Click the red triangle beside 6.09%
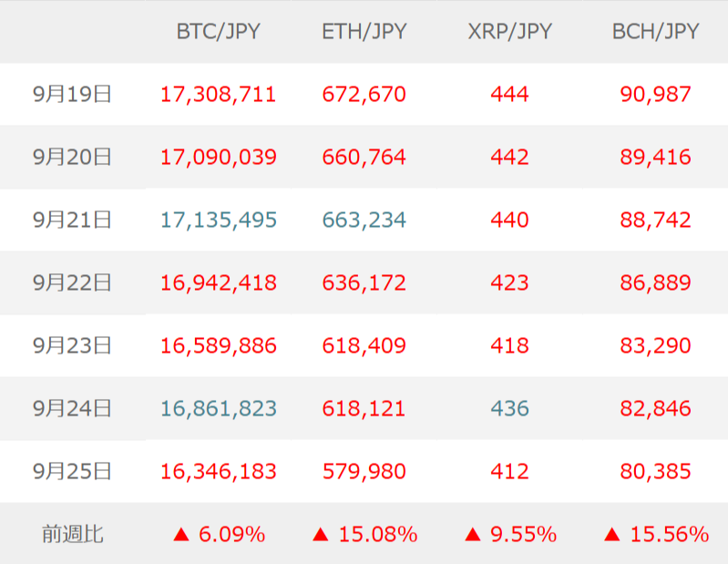Image resolution: width=728 pixels, height=564 pixels. coord(180,534)
